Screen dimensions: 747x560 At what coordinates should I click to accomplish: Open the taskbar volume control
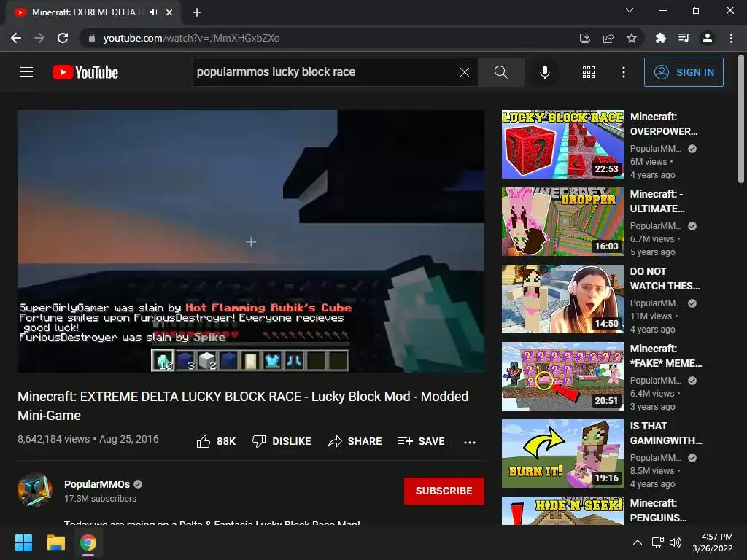click(x=675, y=542)
